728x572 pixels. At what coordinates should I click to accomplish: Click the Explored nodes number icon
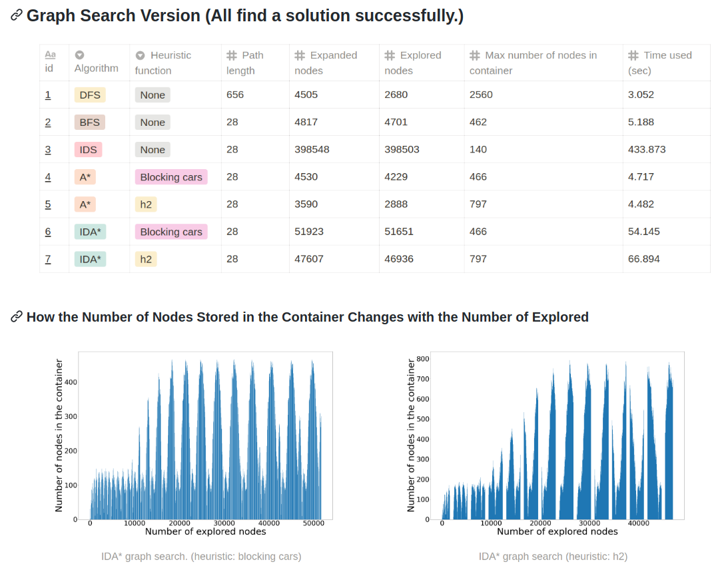coord(390,56)
